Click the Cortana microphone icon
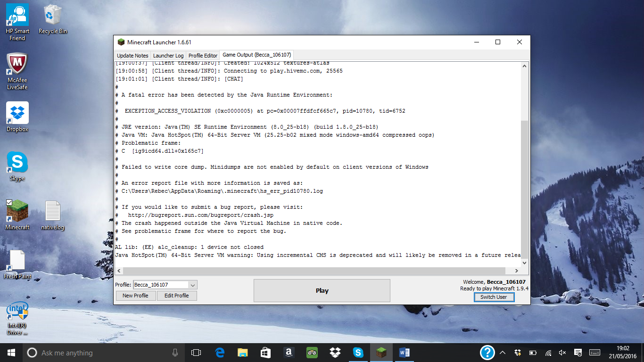This screenshot has height=362, width=644. [175, 353]
